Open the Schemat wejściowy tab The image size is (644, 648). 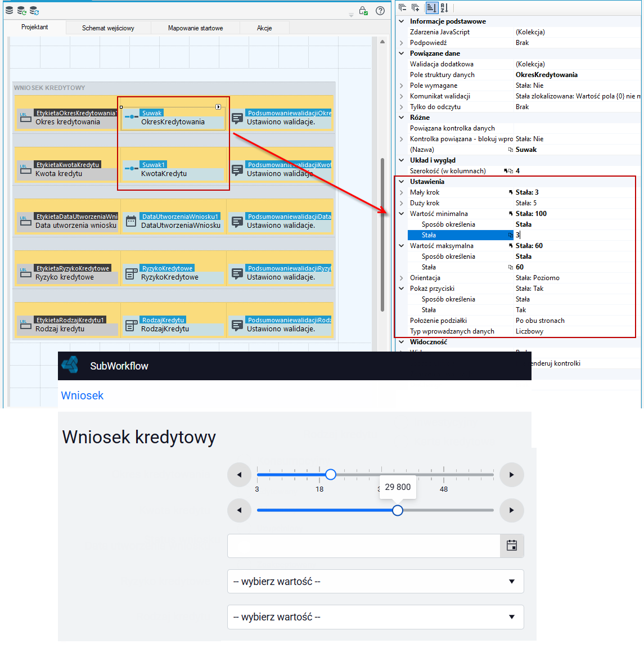click(x=109, y=28)
